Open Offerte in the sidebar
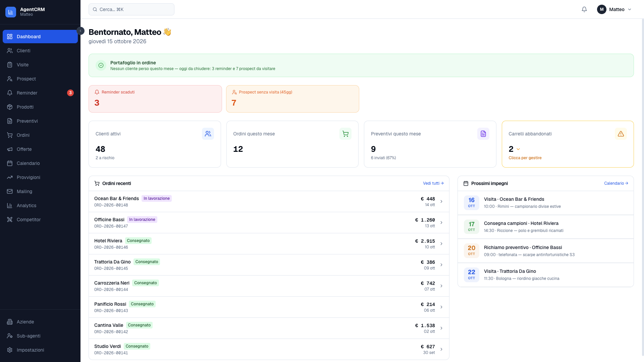This screenshot has width=644, height=362. (x=40, y=149)
